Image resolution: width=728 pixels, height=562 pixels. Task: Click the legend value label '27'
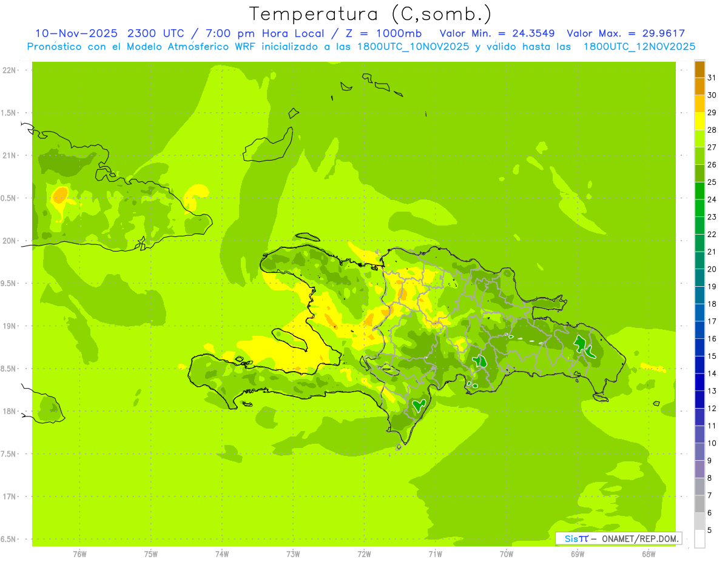click(x=712, y=147)
